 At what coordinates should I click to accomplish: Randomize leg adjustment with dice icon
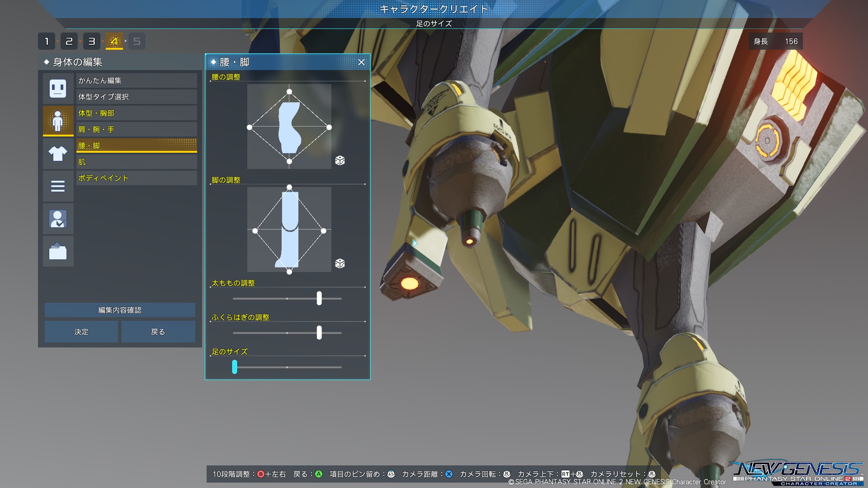click(340, 263)
